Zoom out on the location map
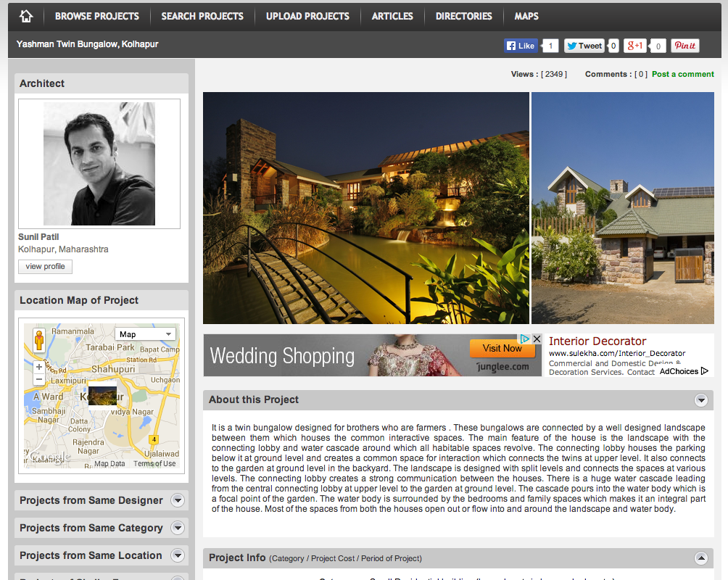Image resolution: width=728 pixels, height=580 pixels. (x=39, y=379)
